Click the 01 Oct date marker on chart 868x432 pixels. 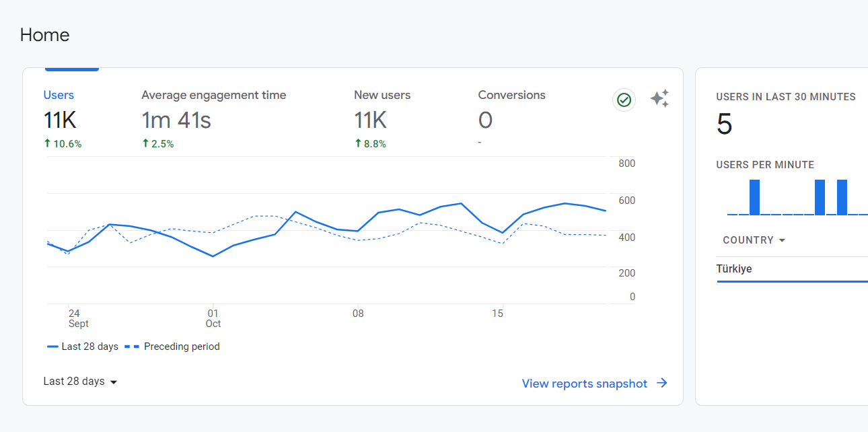coord(213,318)
